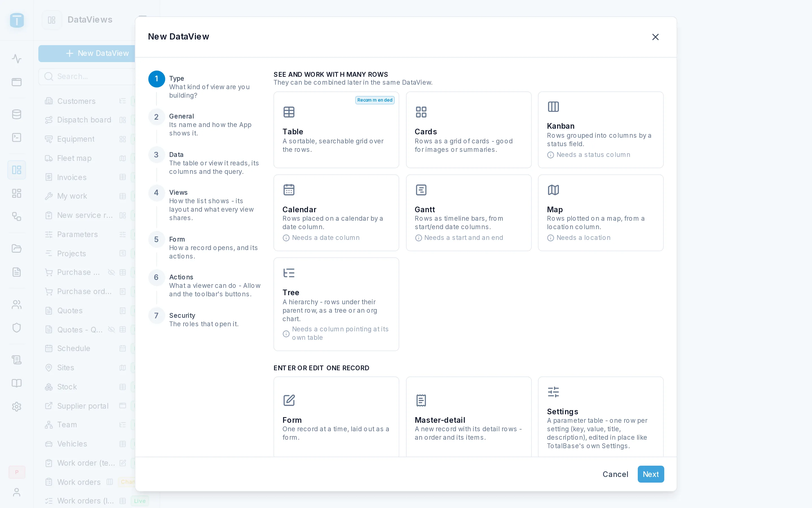Go to step 4 Views
Screen dimensions: 812x508
coord(205,205)
